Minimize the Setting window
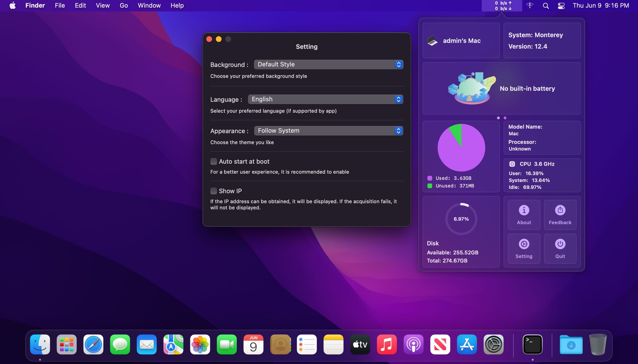The width and height of the screenshot is (638, 364). point(219,39)
